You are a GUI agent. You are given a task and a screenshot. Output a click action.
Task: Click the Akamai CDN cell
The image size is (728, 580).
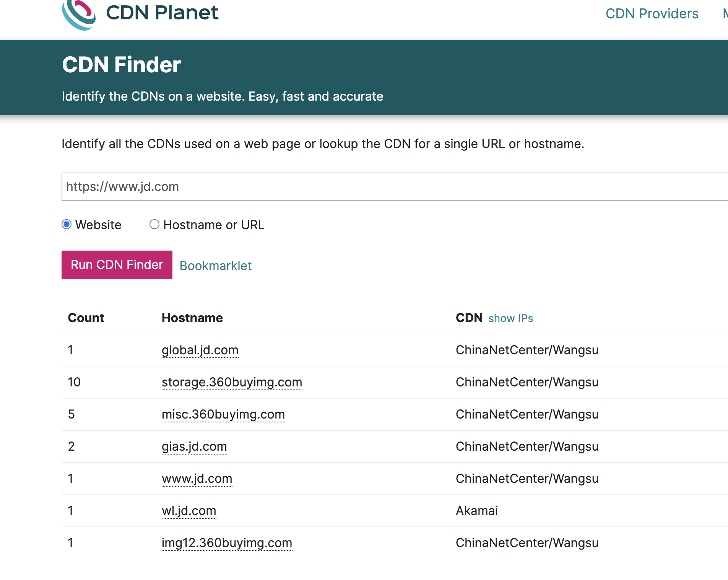pyautogui.click(x=476, y=511)
